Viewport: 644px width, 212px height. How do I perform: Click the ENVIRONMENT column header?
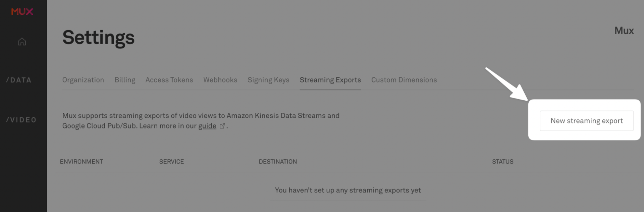[x=81, y=161]
